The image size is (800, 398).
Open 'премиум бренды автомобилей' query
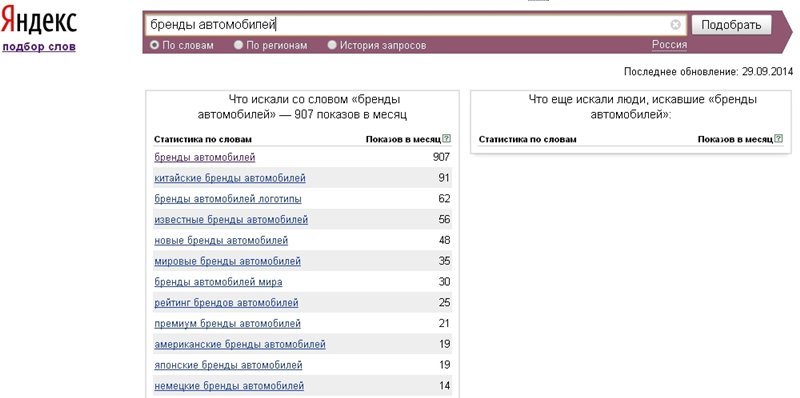(228, 324)
